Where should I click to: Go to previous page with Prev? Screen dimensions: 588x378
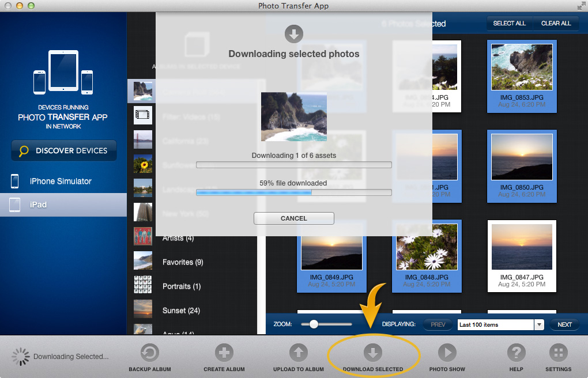438,325
